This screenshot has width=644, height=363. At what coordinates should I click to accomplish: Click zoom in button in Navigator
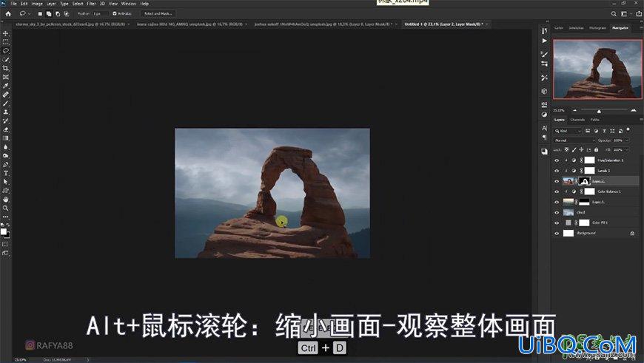(x=634, y=110)
